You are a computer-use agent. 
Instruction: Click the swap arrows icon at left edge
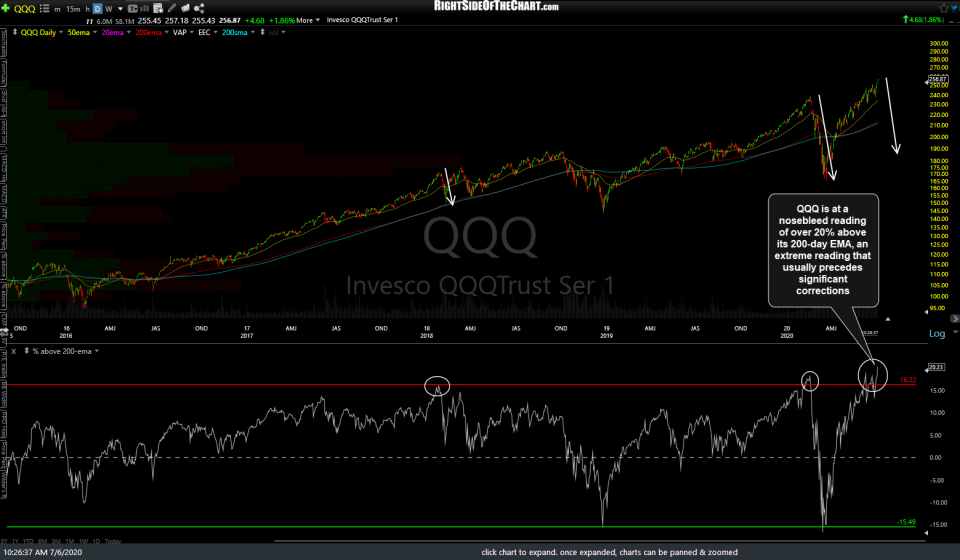[4, 330]
